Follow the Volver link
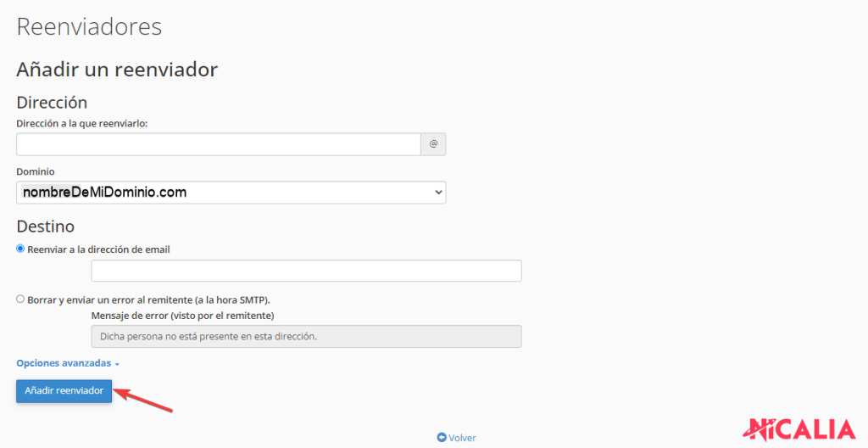Viewport: 868px width, 448px height. click(x=462, y=438)
